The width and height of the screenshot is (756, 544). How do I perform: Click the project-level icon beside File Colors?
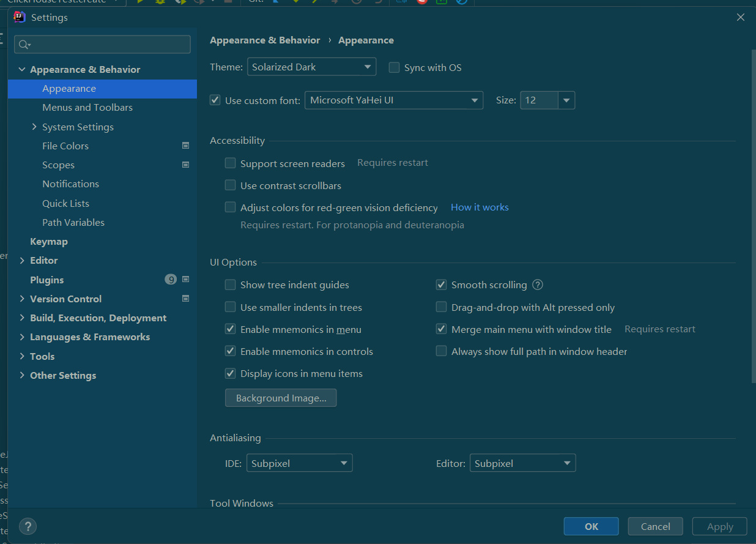click(x=186, y=146)
